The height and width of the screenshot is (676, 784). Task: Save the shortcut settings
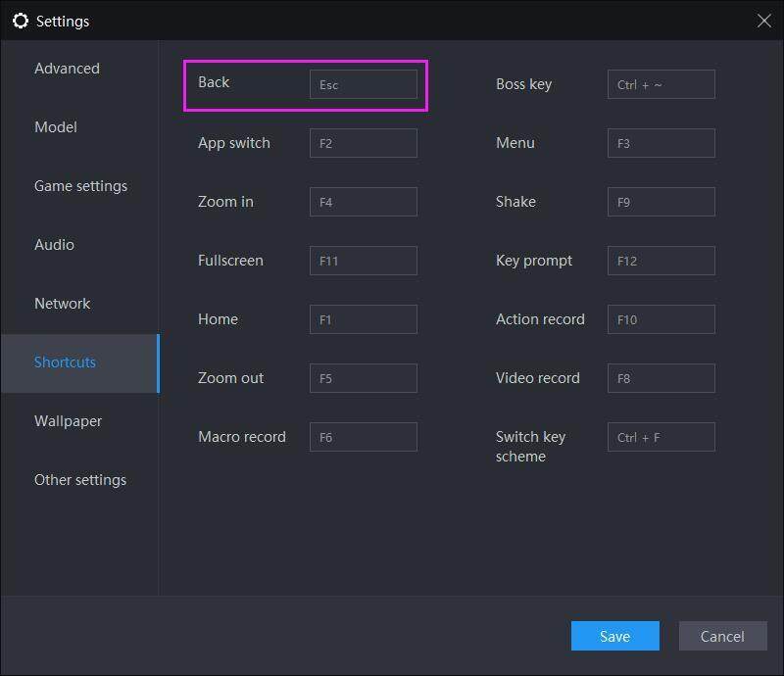(x=615, y=636)
